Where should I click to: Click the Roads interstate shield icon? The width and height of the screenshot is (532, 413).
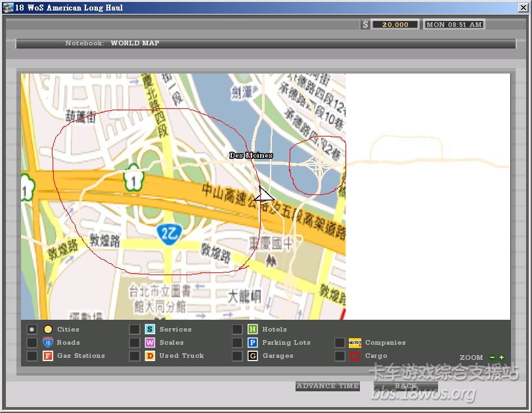click(x=48, y=343)
